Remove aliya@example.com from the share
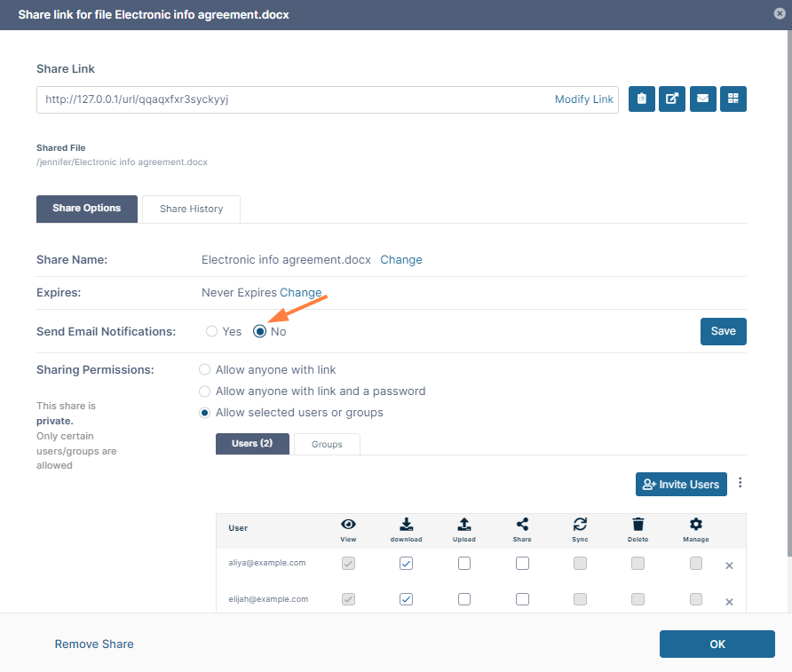The width and height of the screenshot is (792, 672). click(x=729, y=565)
